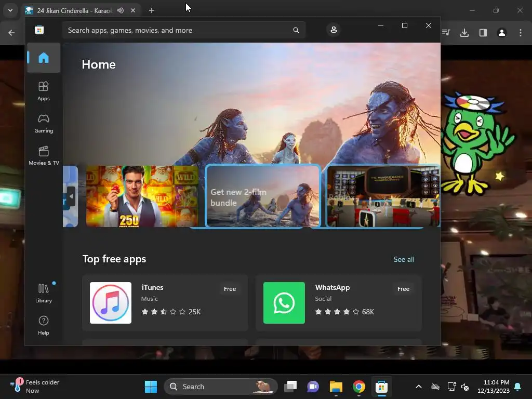Open Help in the Store sidebar
The height and width of the screenshot is (399, 532).
tap(44, 326)
